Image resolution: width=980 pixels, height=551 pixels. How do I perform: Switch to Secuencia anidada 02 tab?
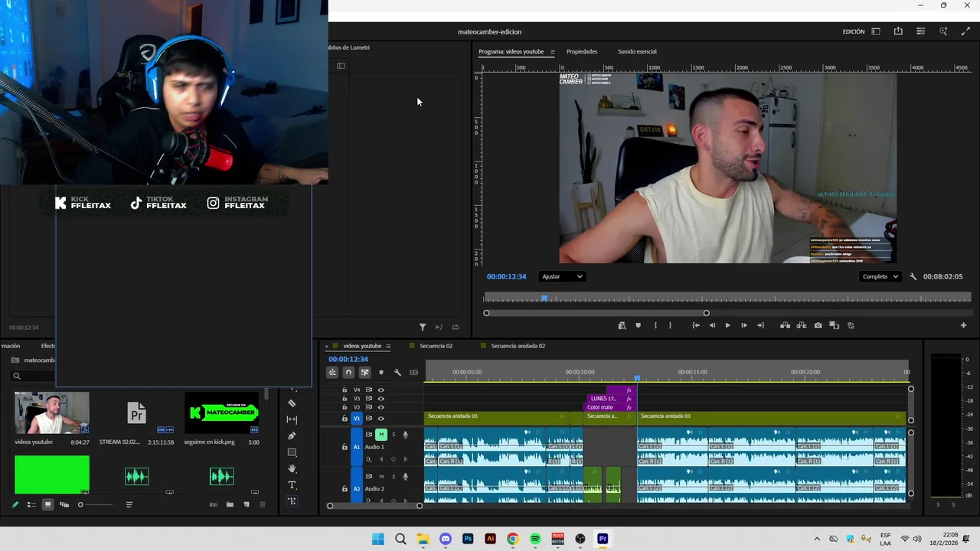(x=518, y=346)
